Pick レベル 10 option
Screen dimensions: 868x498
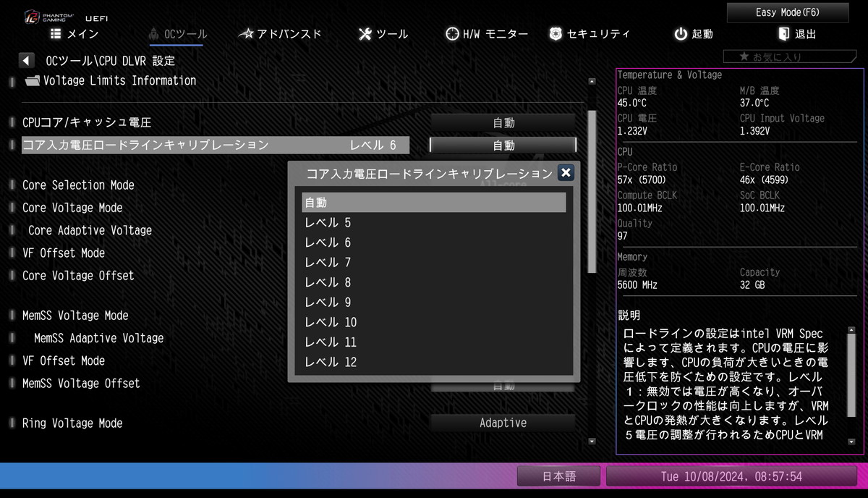(x=433, y=322)
